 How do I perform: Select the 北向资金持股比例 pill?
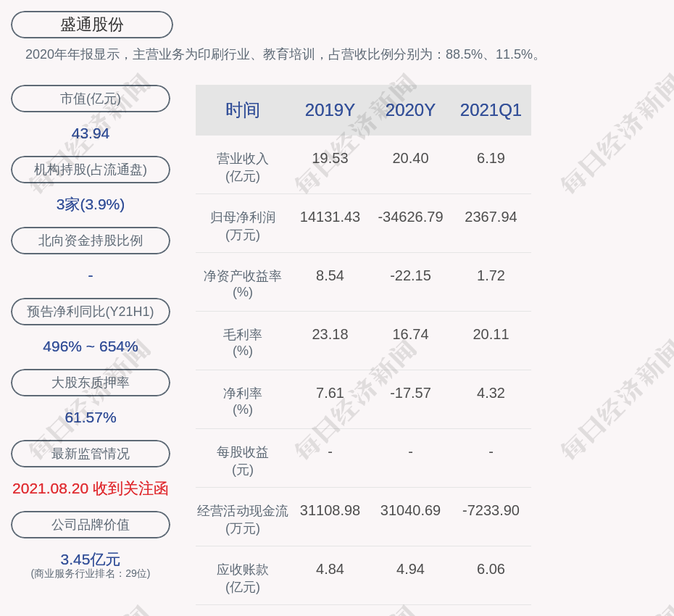click(91, 241)
